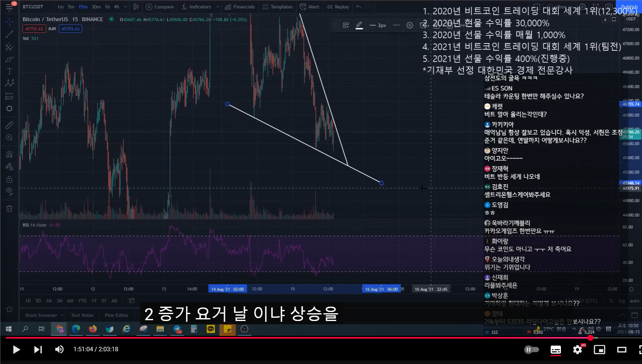Select the ruler measure tool
Screen dimensions: 642x364
(9, 125)
